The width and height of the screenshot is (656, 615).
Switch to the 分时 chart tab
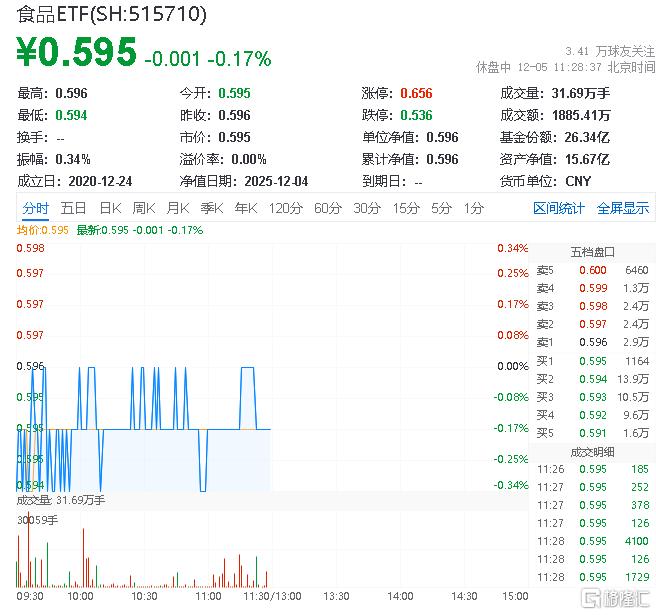[x=35, y=208]
